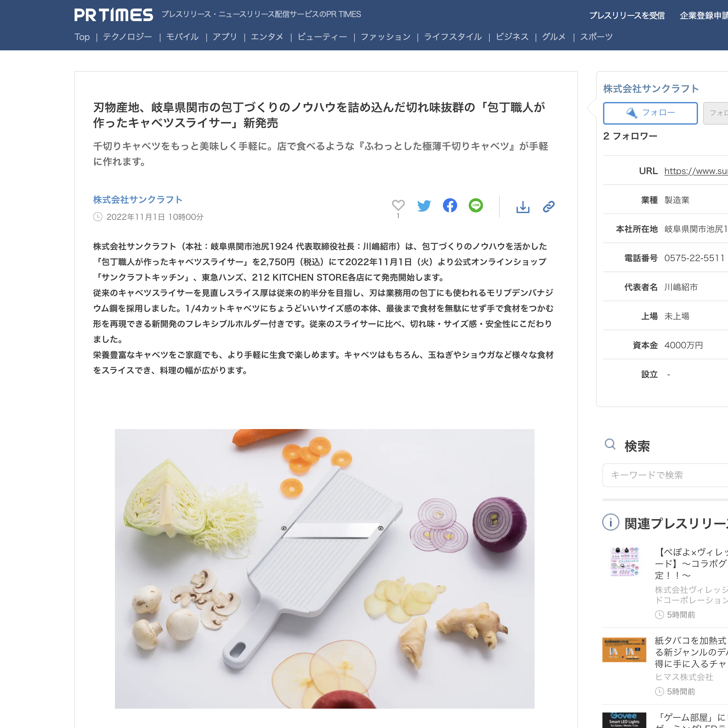
Task: Click the download icon
Action: point(523,207)
